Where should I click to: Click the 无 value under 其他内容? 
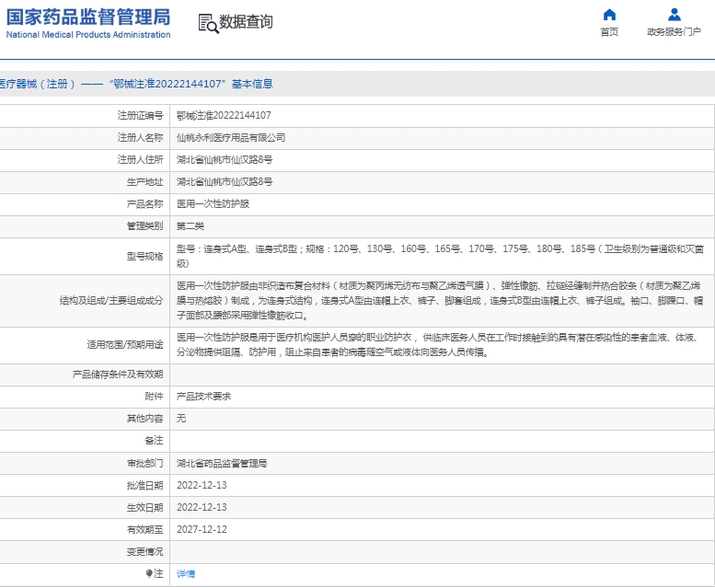click(x=181, y=419)
